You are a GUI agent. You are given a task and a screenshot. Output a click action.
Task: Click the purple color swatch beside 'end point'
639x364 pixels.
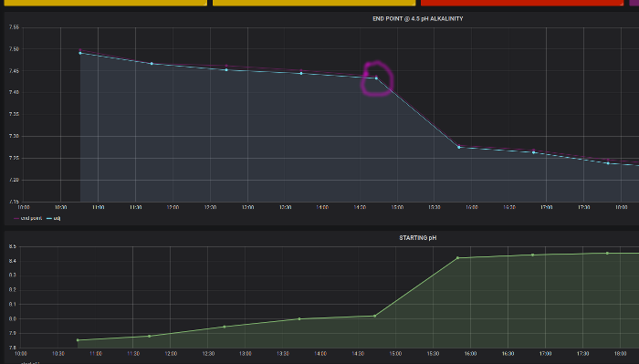pyautogui.click(x=16, y=219)
